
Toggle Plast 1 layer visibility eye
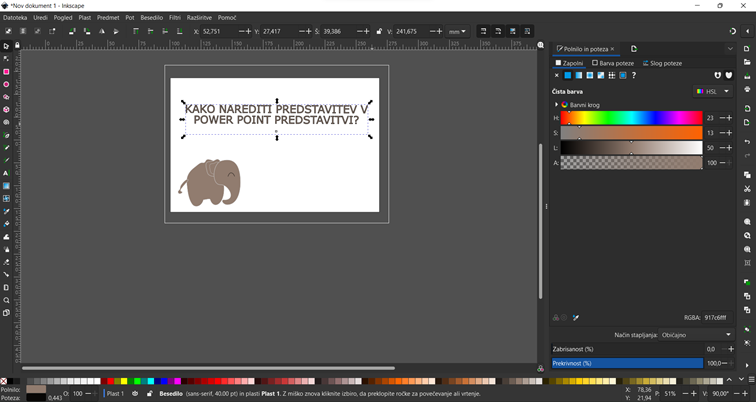[135, 394]
